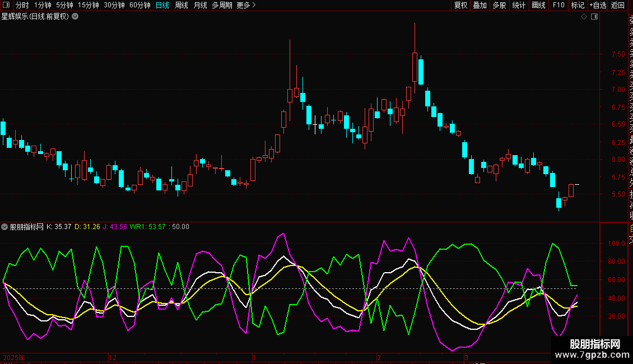
Task: Click the 复权 button
Action: tap(460, 5)
